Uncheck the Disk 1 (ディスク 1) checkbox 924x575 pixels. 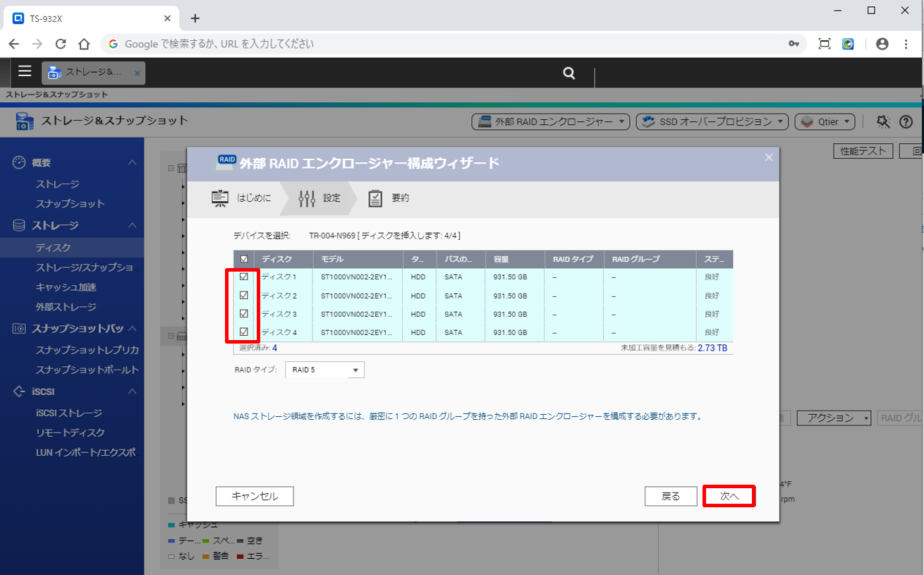pos(244,277)
